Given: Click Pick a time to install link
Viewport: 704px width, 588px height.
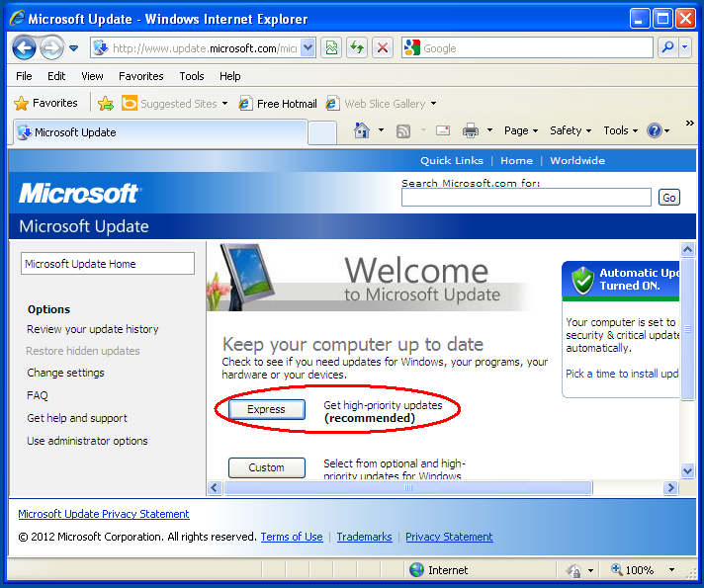Looking at the screenshot, I should point(622,374).
